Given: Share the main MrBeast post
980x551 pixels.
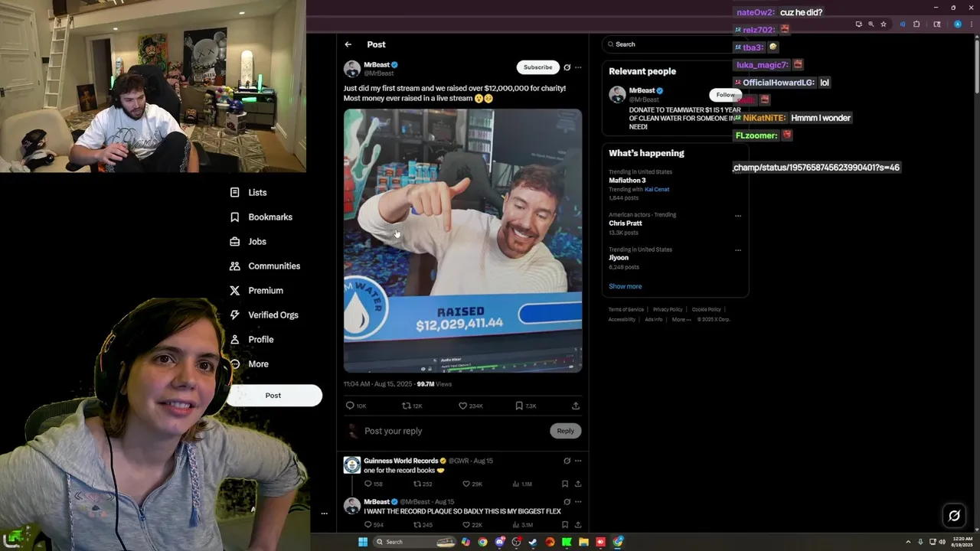Looking at the screenshot, I should (x=576, y=406).
